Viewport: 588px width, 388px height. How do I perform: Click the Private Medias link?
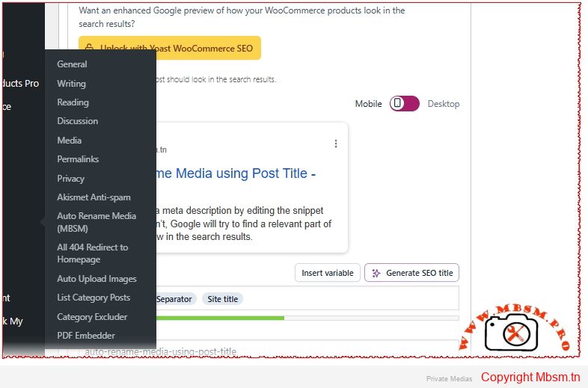click(x=449, y=378)
